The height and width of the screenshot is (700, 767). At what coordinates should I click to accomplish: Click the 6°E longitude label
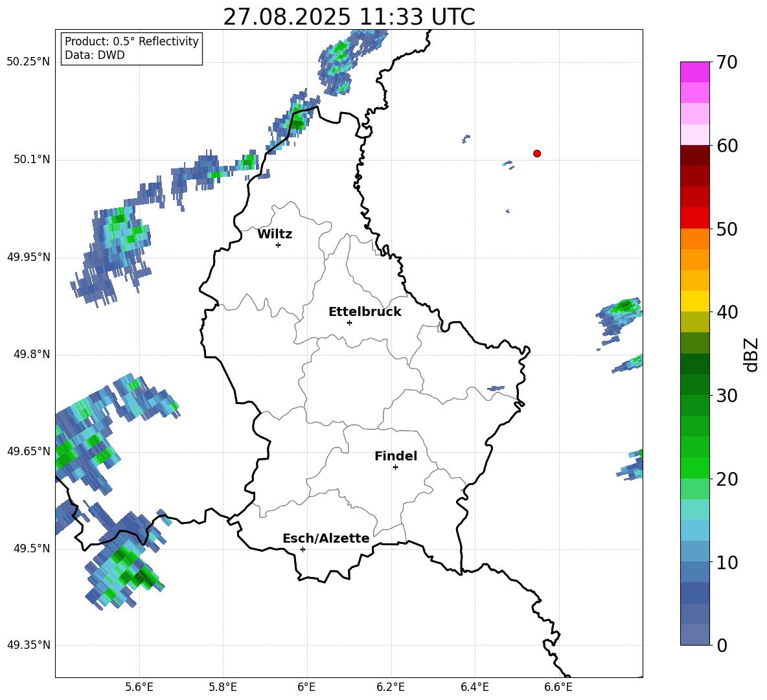click(306, 687)
